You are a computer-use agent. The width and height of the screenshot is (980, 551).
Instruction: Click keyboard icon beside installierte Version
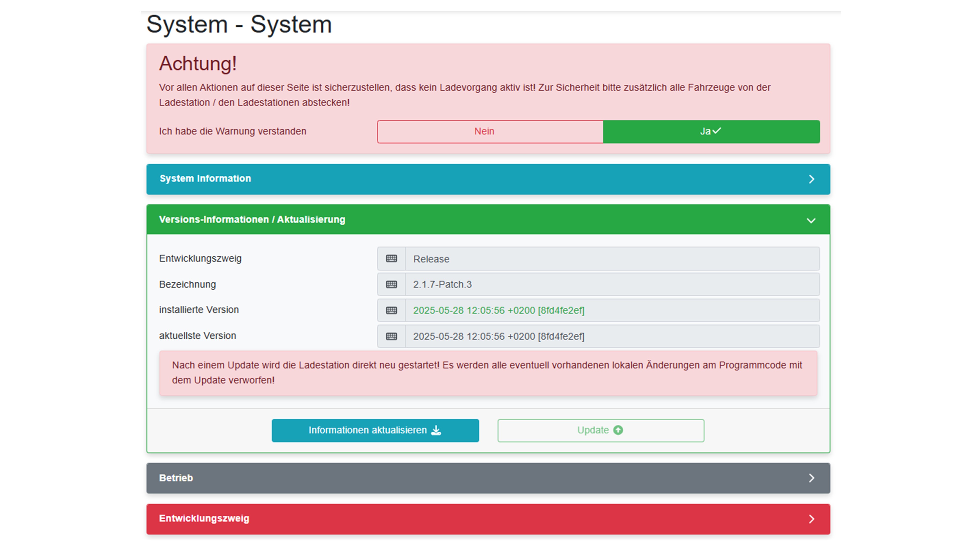391,310
